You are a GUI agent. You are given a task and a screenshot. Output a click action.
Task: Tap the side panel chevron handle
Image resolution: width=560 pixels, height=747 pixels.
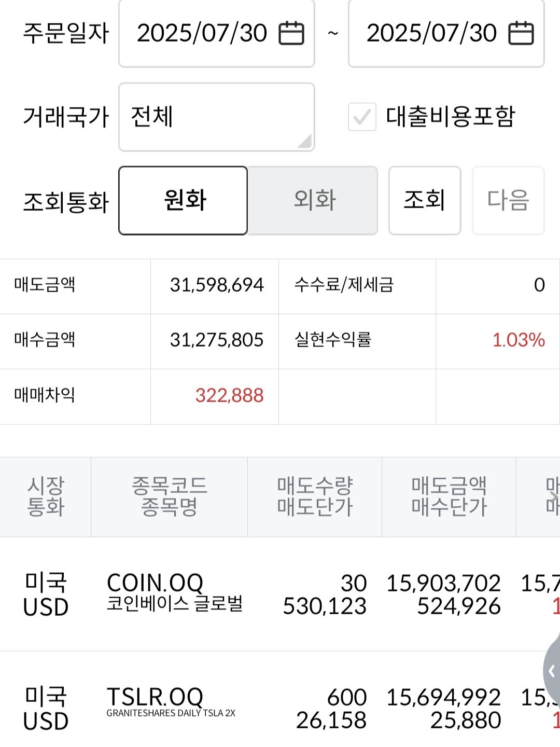coord(552,671)
